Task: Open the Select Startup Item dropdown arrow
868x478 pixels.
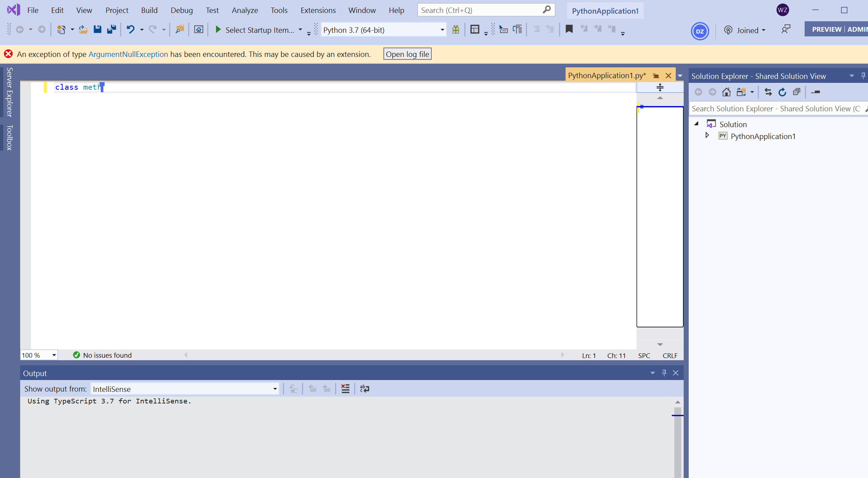Action: click(300, 30)
